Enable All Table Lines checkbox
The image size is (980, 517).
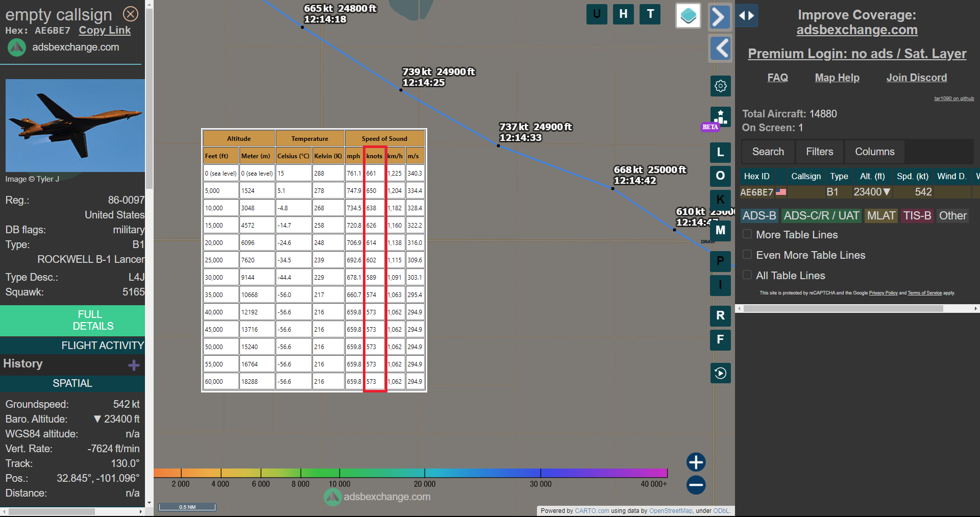(747, 275)
